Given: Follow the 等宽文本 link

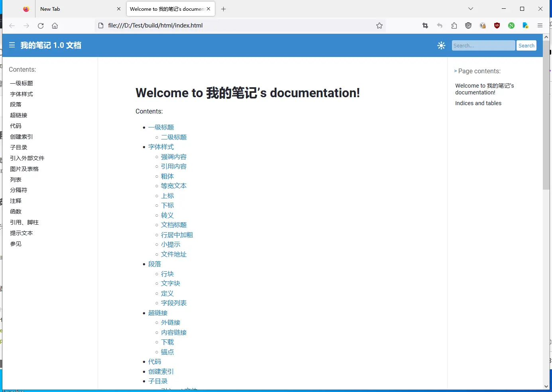Looking at the screenshot, I should [x=174, y=186].
